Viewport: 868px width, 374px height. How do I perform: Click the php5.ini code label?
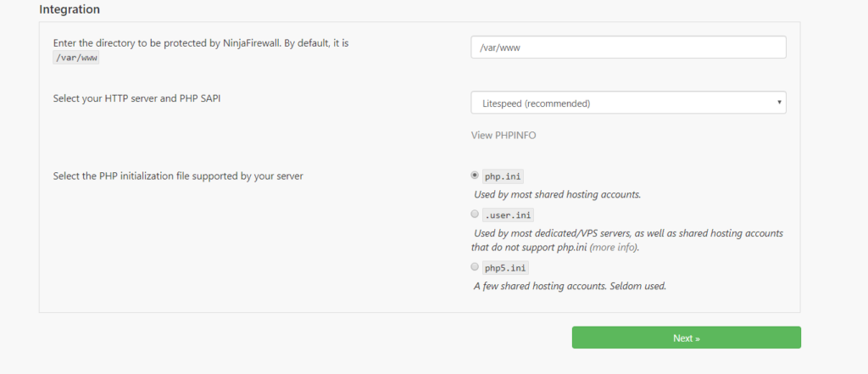click(x=505, y=268)
